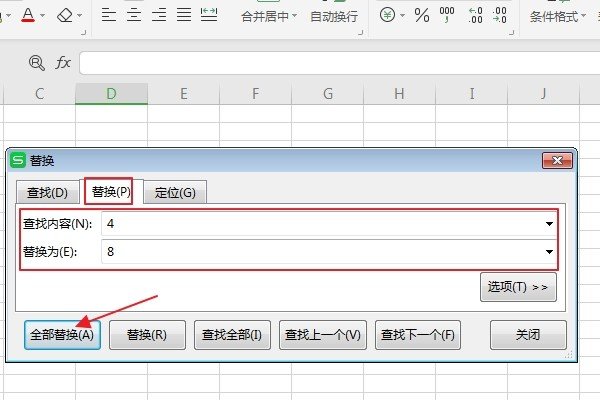Select column C header
The height and width of the screenshot is (400, 600).
tap(39, 94)
